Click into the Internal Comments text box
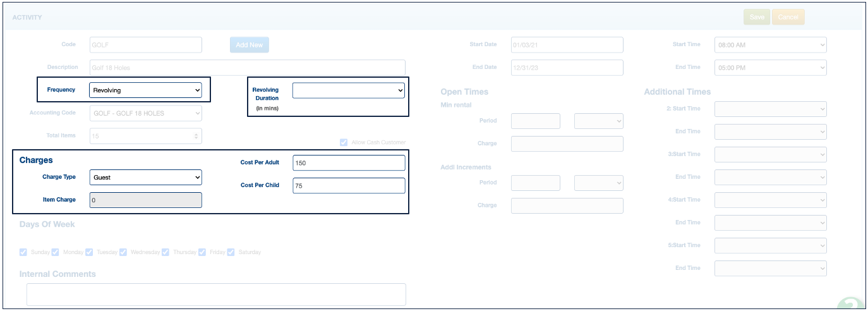This screenshot has width=868, height=311. click(x=216, y=294)
